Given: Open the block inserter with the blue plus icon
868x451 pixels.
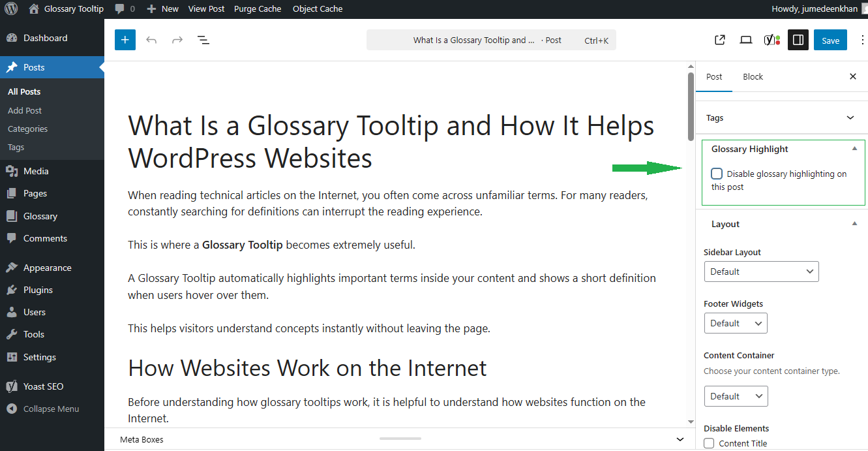Looking at the screenshot, I should click(x=125, y=40).
